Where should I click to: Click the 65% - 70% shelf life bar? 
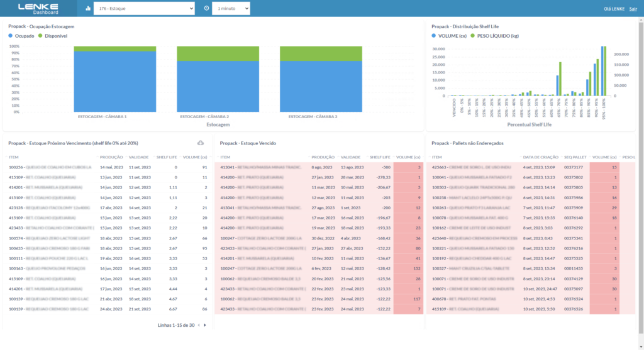click(557, 85)
